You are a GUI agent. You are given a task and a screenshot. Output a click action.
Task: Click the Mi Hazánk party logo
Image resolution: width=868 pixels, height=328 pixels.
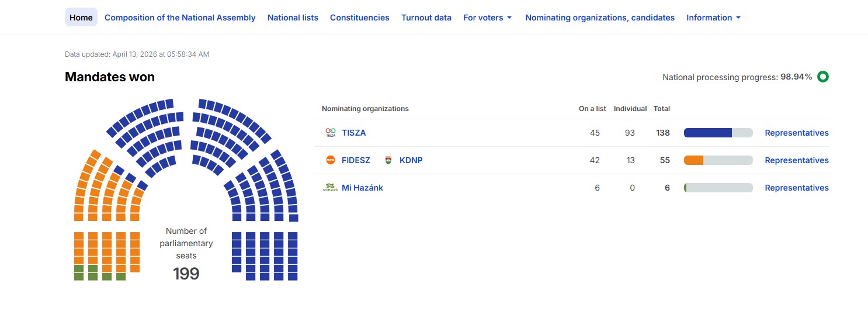pos(331,188)
